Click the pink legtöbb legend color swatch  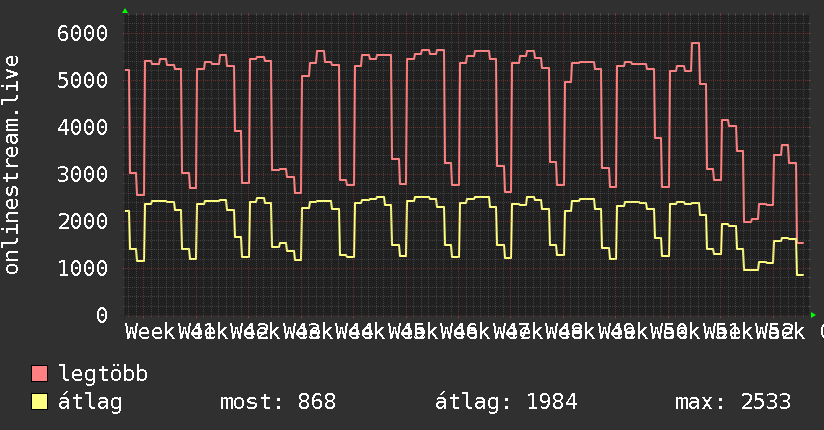click(x=39, y=373)
